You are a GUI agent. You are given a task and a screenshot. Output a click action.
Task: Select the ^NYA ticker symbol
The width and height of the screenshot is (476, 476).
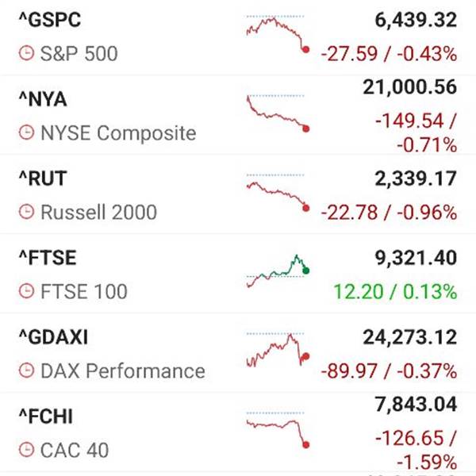[x=43, y=99]
